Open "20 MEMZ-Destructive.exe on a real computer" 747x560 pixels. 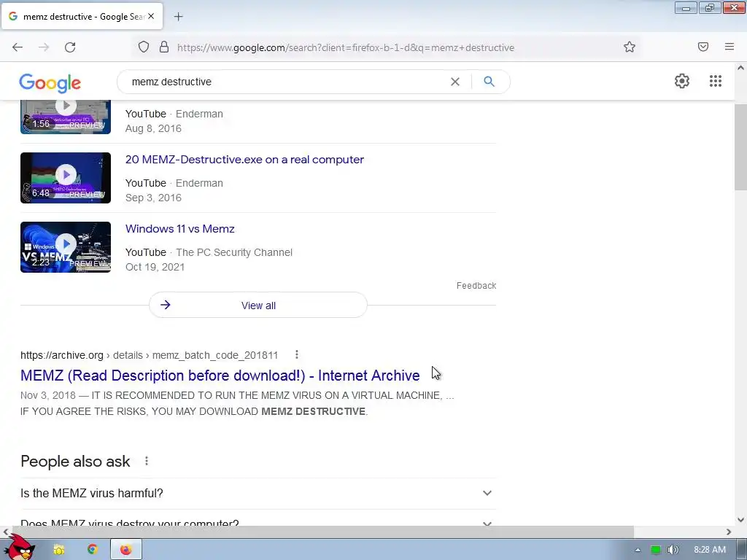[244, 160]
